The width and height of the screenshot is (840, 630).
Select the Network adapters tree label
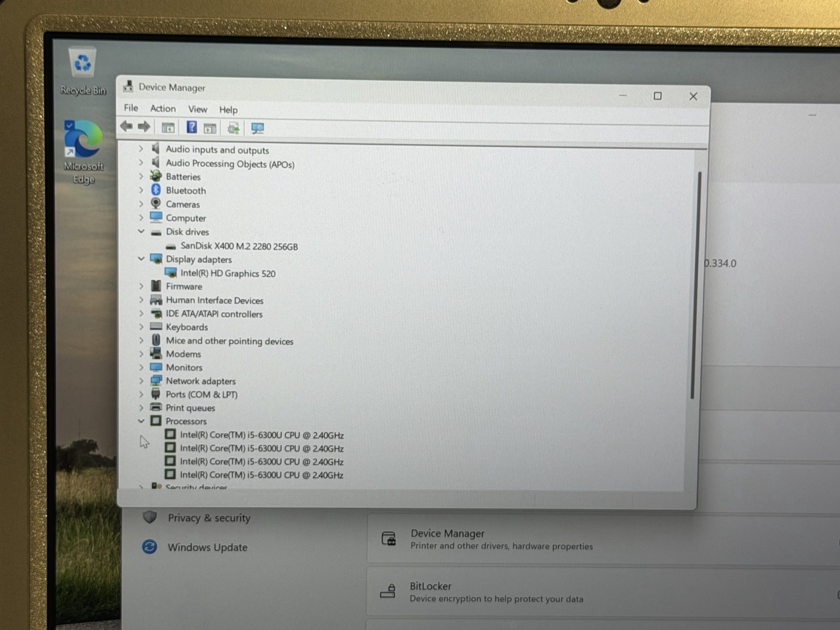coord(201,381)
